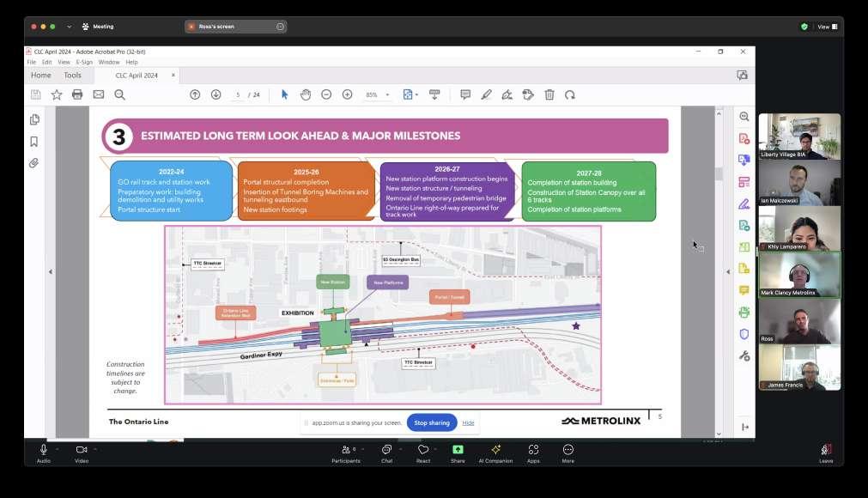Open the attachments paperclip panel
Image resolution: width=868 pixels, height=498 pixels.
(x=34, y=163)
